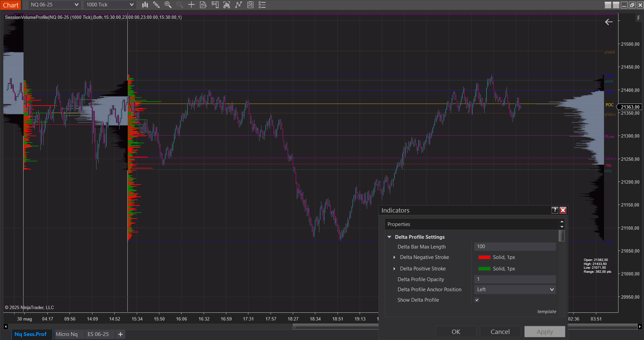This screenshot has height=340, width=644.
Task: Click the Delta Bar Max Length label
Action: click(x=421, y=247)
